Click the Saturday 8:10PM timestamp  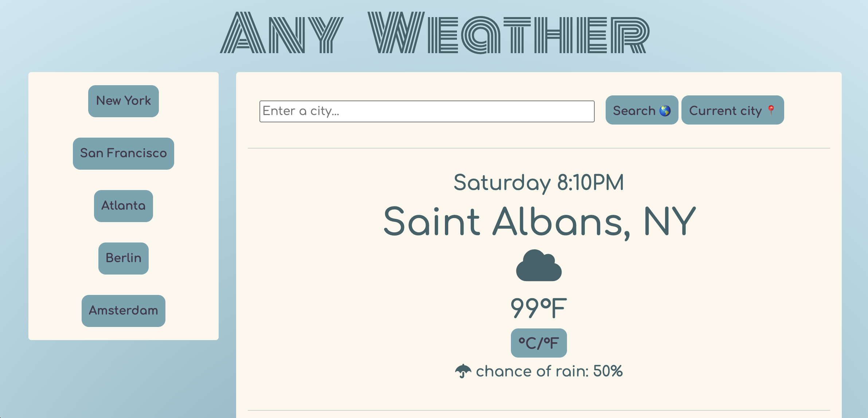pos(538,182)
